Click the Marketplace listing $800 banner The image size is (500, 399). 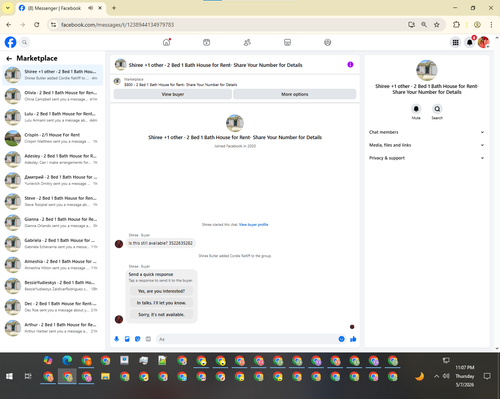point(235,82)
